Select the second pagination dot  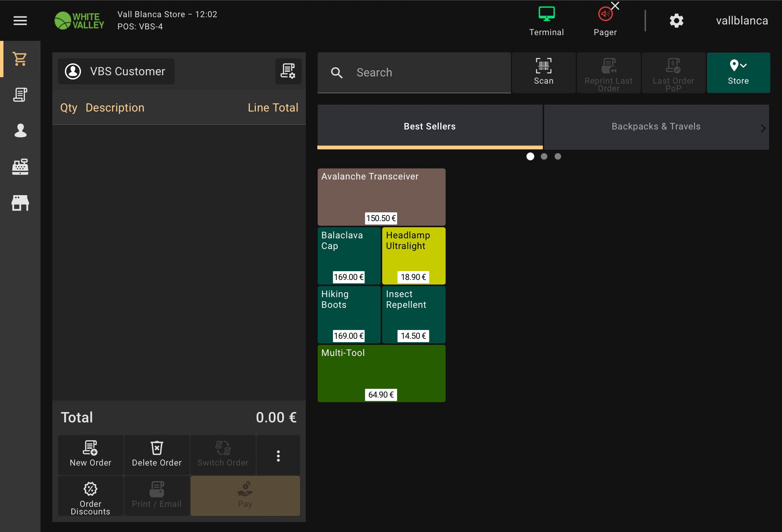pyautogui.click(x=544, y=156)
